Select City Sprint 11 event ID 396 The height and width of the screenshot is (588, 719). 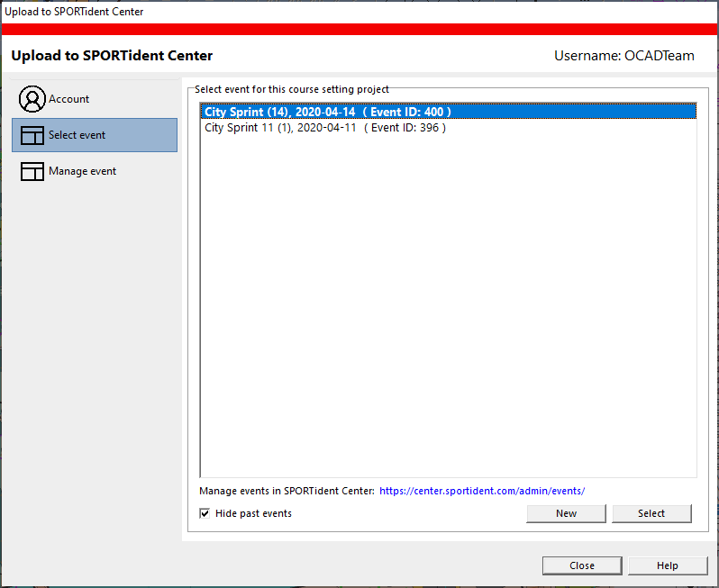click(x=449, y=127)
